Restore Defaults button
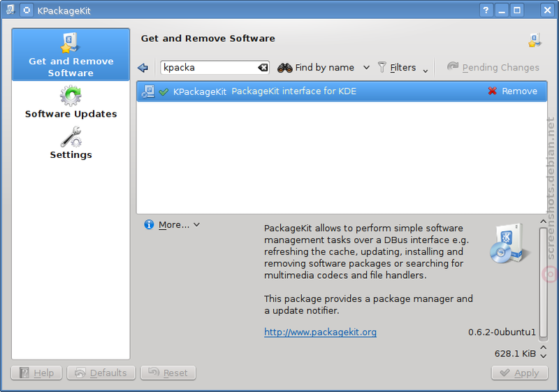 tap(101, 372)
